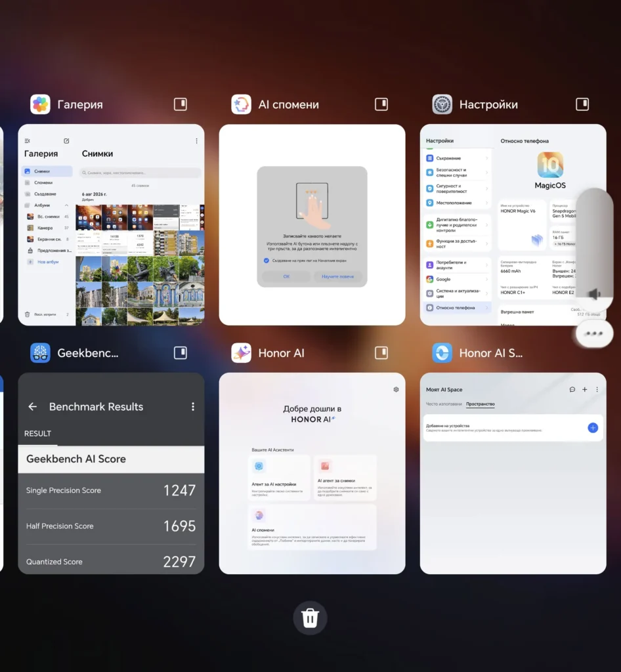Tap Quantized Score row
The image size is (621, 672).
111,562
